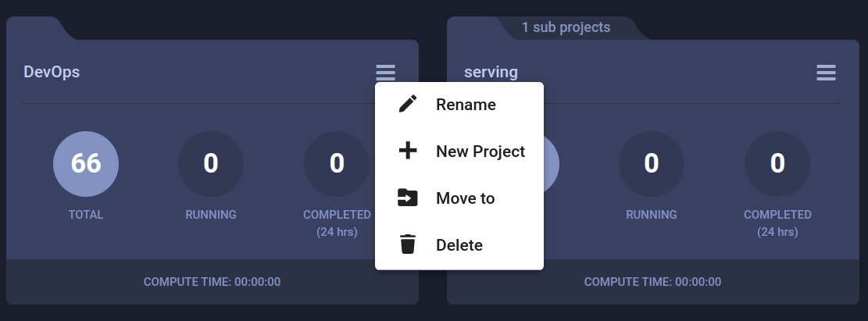Click the folder arrow icon for Move to
Screen dimensions: 868x321
click(x=408, y=198)
